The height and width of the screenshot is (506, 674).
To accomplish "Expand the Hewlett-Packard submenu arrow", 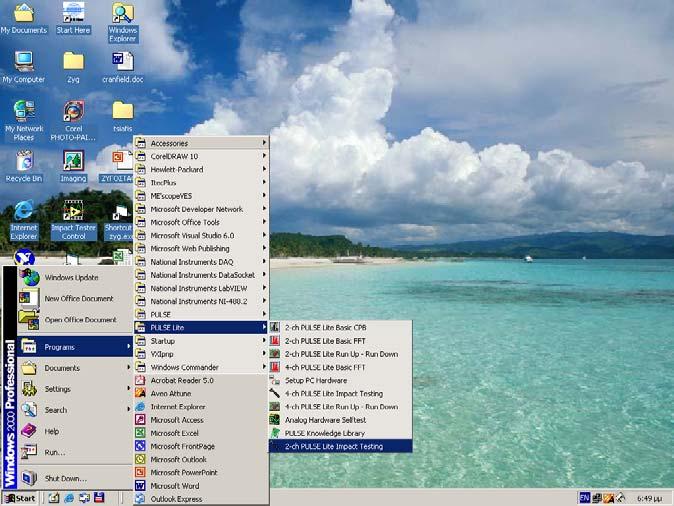I will [x=264, y=169].
